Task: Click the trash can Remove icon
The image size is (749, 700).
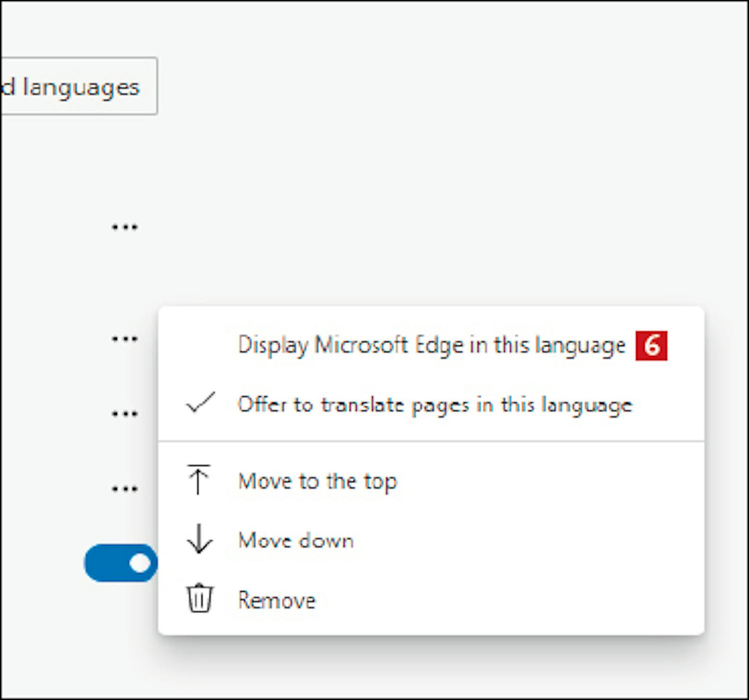Action: [x=200, y=598]
